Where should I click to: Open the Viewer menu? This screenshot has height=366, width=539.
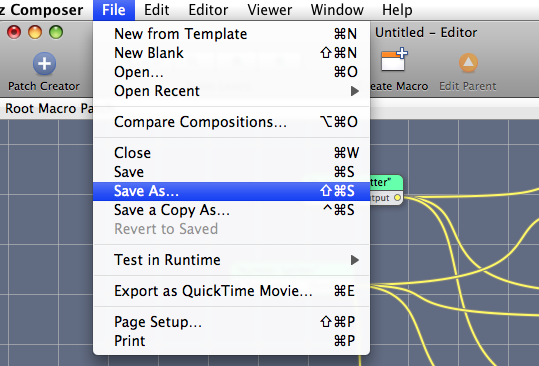270,10
